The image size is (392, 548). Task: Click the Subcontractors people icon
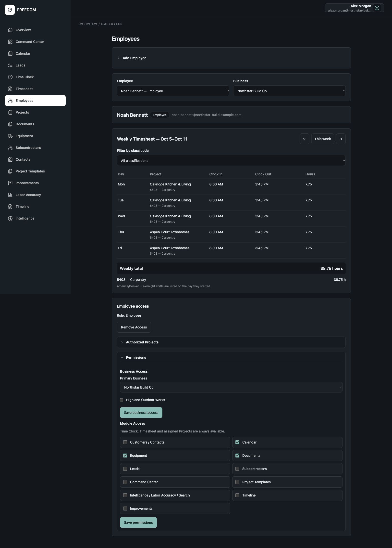click(10, 148)
